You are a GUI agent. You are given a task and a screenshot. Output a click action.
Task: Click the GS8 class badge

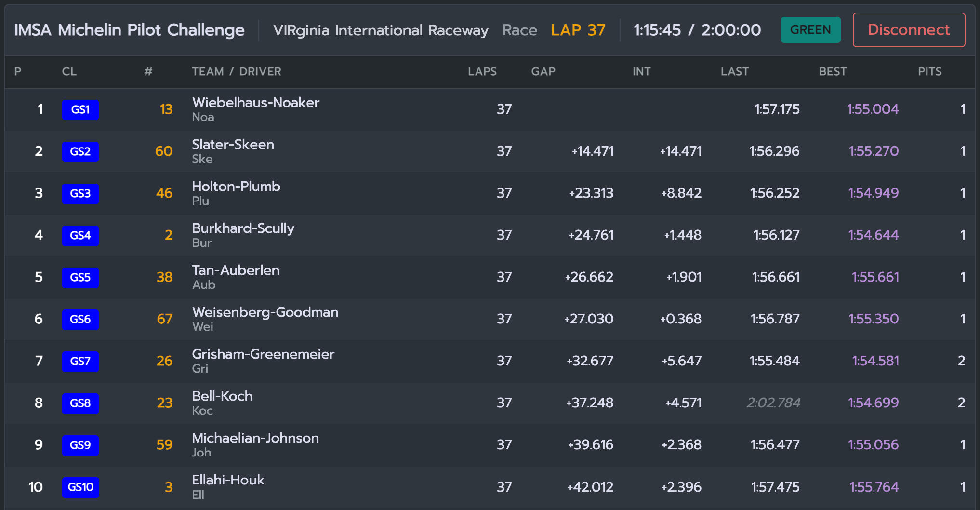80,403
